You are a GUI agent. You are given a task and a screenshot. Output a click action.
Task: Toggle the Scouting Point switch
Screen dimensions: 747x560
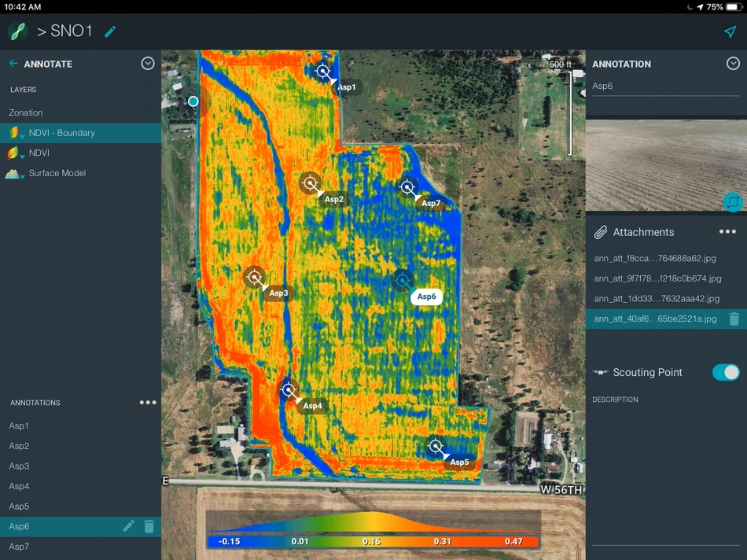point(726,372)
